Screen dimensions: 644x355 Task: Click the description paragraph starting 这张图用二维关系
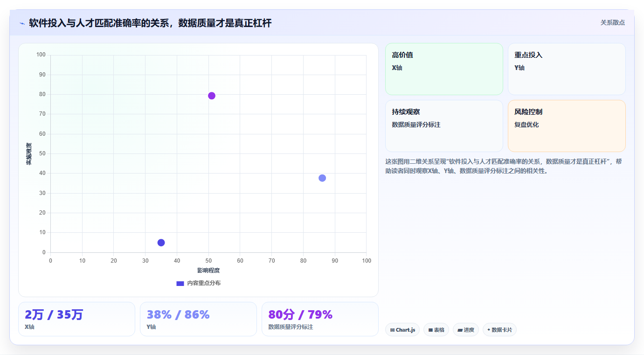[504, 166]
